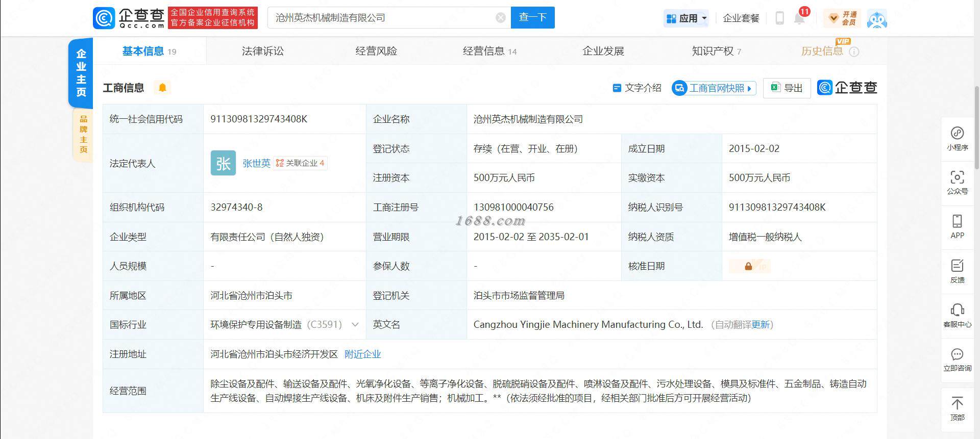The width and height of the screenshot is (980, 439).
Task: Clear the search box text
Action: click(501, 18)
